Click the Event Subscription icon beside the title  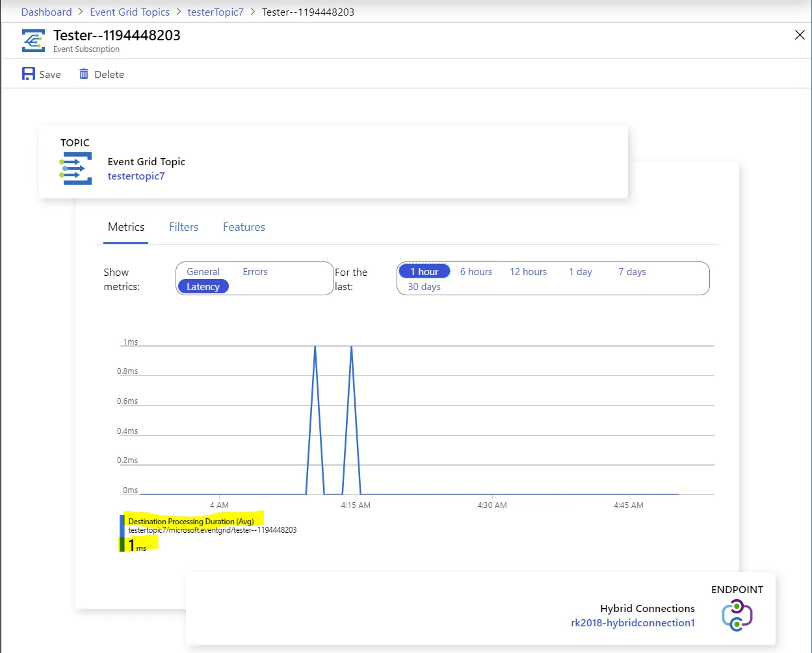[34, 40]
